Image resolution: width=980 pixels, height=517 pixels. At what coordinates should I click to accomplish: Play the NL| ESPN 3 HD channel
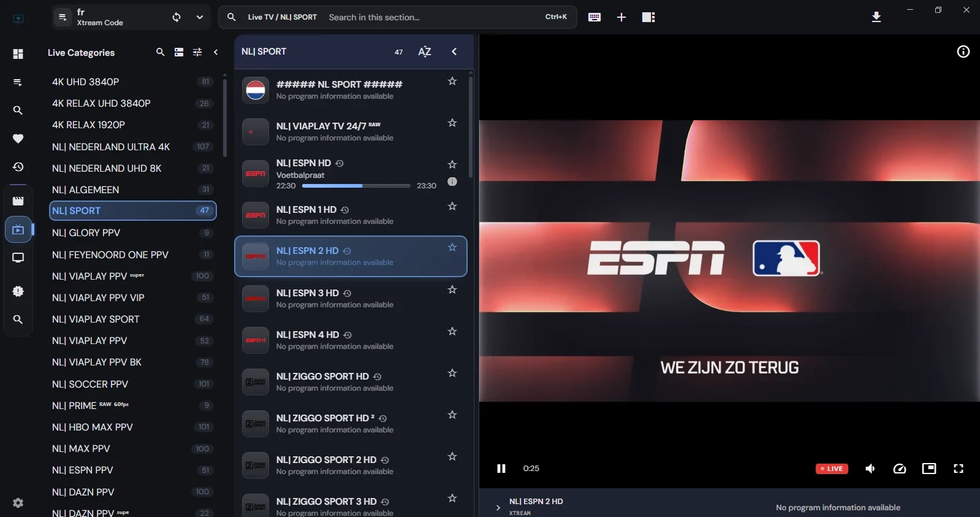(351, 299)
